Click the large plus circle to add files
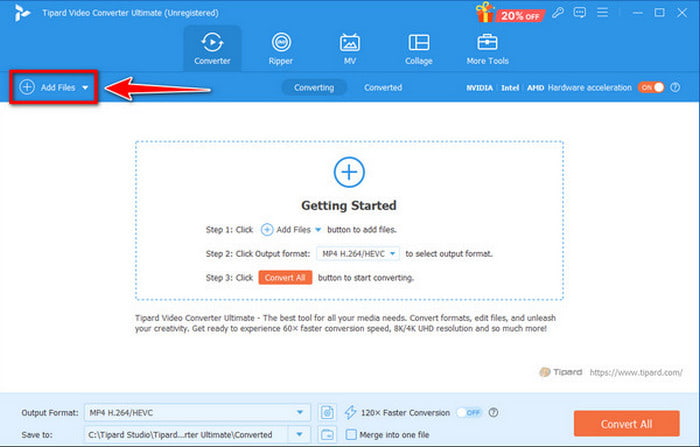The width and height of the screenshot is (700, 447). pos(349,172)
